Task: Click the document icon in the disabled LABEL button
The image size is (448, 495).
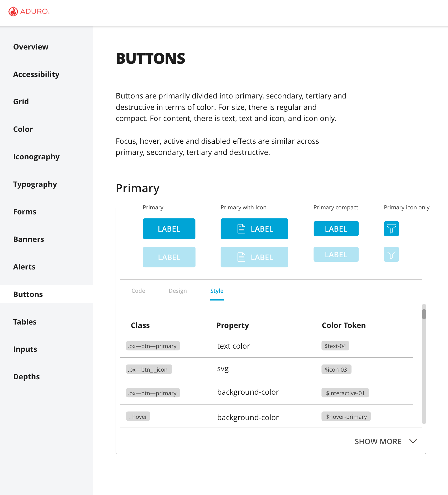Action: pyautogui.click(x=241, y=257)
